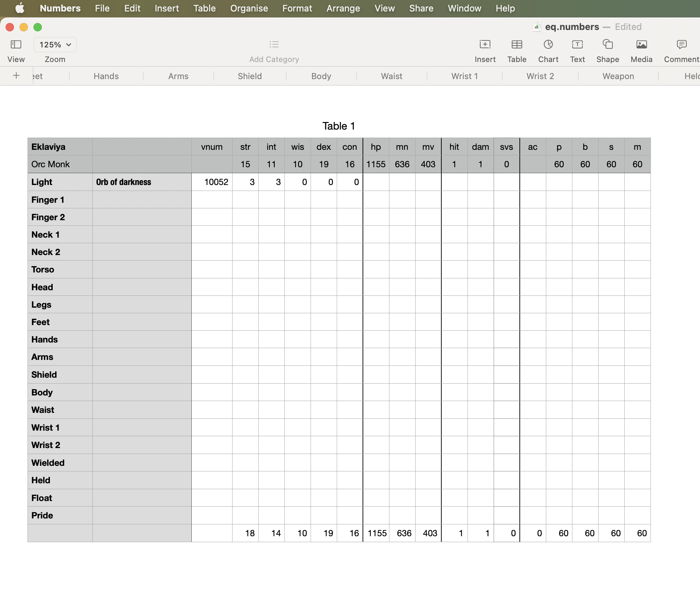
Task: Open the Chart toolbar icon
Action: (548, 45)
